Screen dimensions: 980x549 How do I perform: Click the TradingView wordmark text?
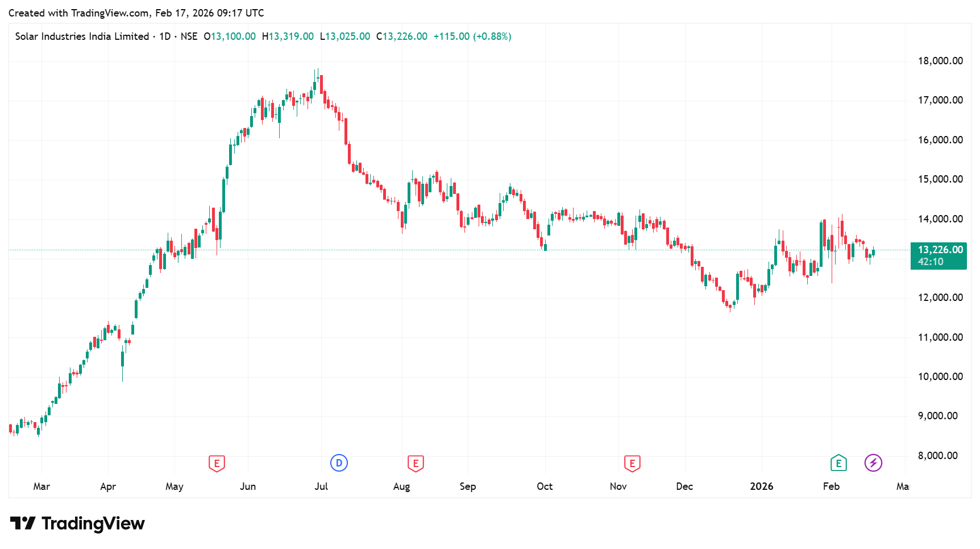(93, 523)
